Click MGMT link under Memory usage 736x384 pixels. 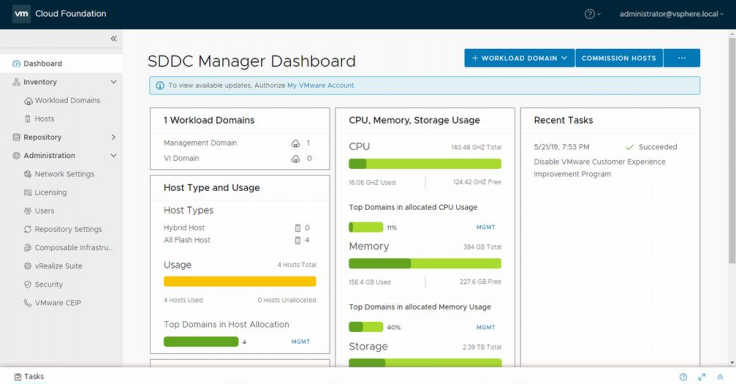[x=486, y=327]
